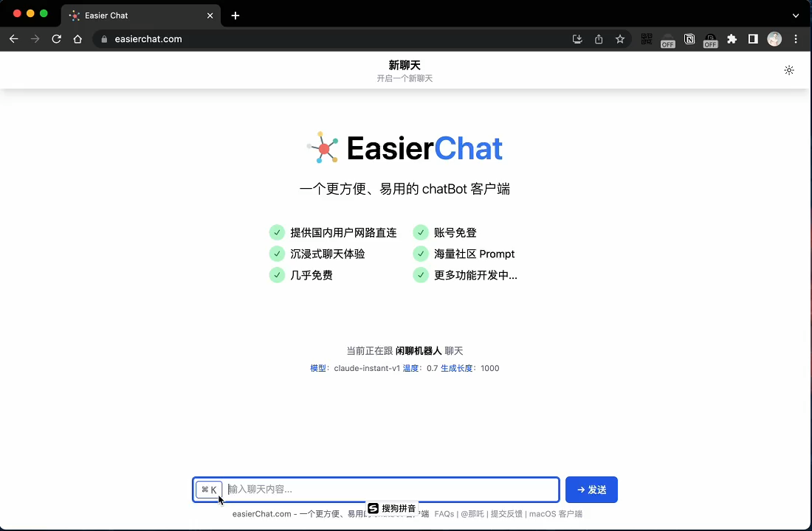Click the EasierChat wordmark title

[x=424, y=148]
